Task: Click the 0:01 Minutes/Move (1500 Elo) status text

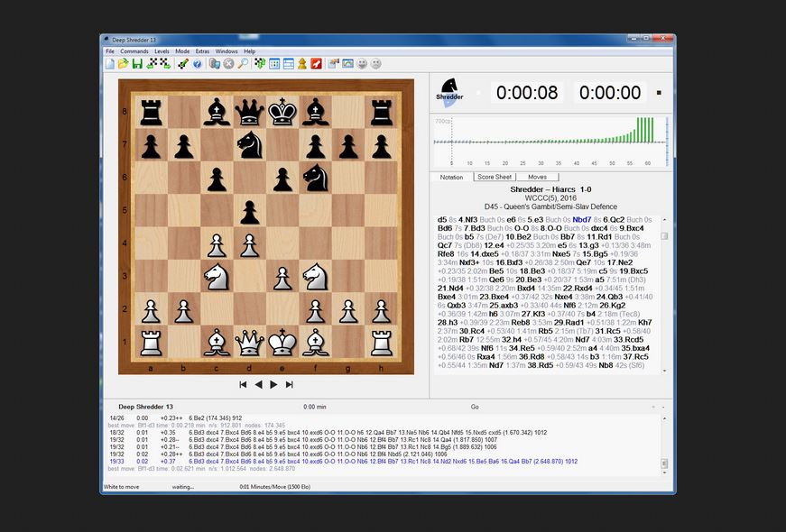Action: [274, 487]
